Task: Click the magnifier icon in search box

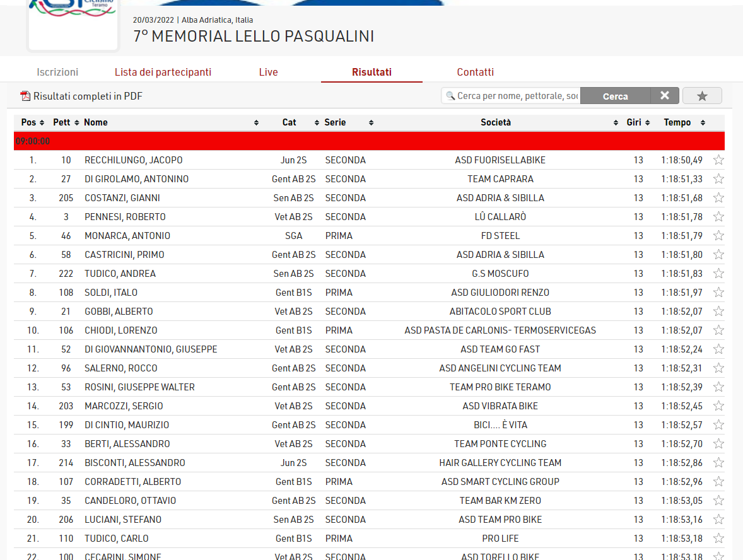Action: [x=450, y=96]
